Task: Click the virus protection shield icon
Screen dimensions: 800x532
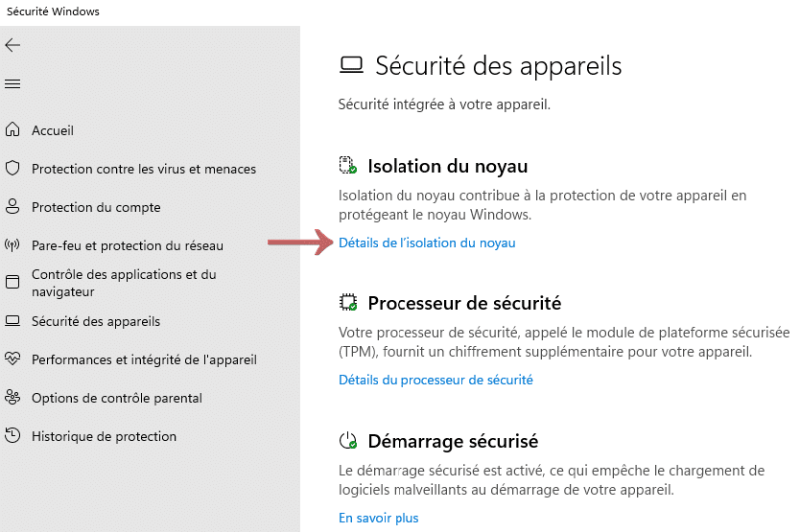Action: (x=12, y=169)
